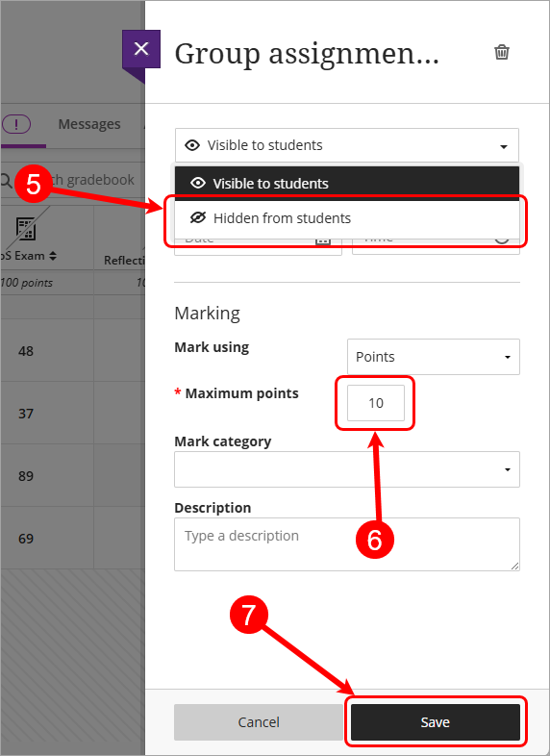The height and width of the screenshot is (756, 550).
Task: Click the Group assignment title heading
Action: pyautogui.click(x=307, y=54)
